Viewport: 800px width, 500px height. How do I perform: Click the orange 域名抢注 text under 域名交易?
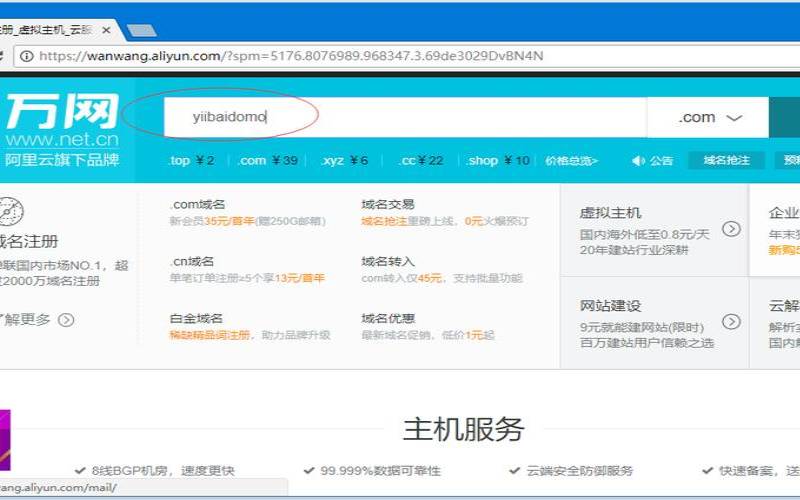point(384,221)
